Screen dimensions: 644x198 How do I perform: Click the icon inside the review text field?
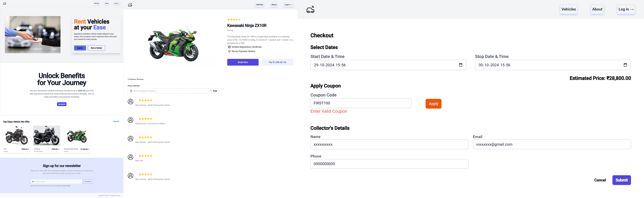point(131,91)
